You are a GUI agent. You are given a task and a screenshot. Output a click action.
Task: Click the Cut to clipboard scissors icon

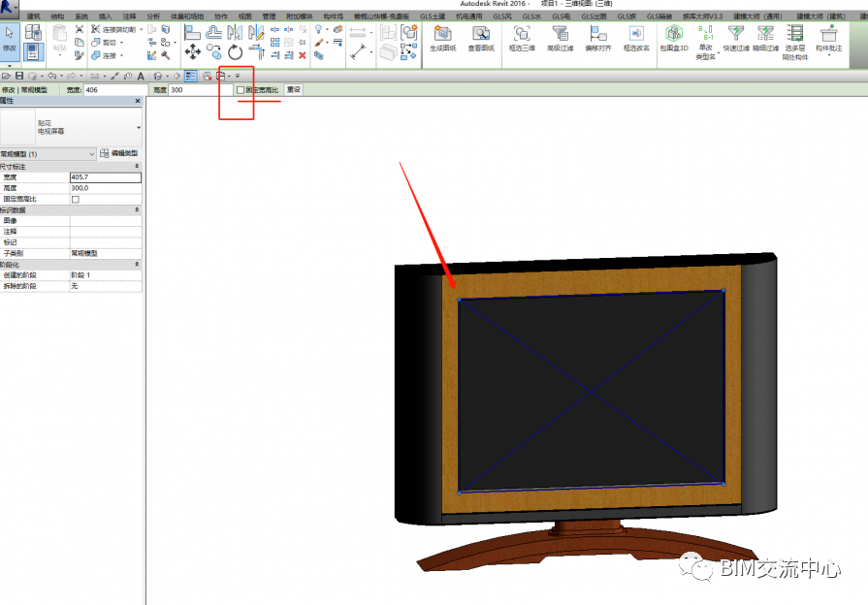tap(80, 29)
